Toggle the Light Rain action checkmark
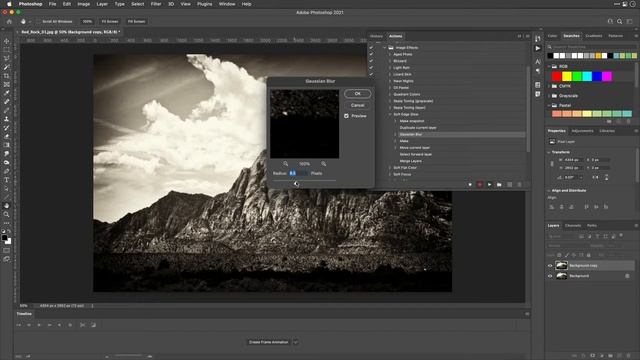 (371, 68)
